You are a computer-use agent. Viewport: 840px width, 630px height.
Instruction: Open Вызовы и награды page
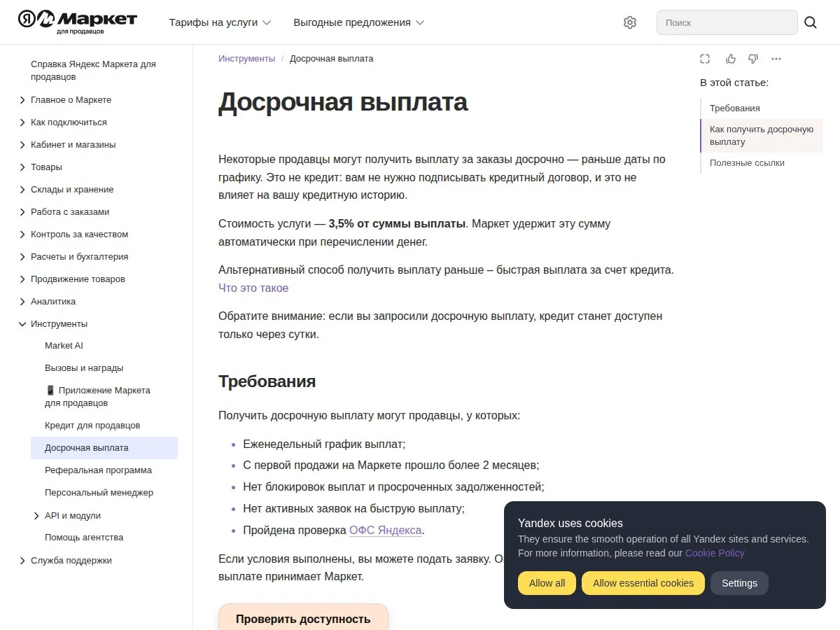tap(84, 368)
